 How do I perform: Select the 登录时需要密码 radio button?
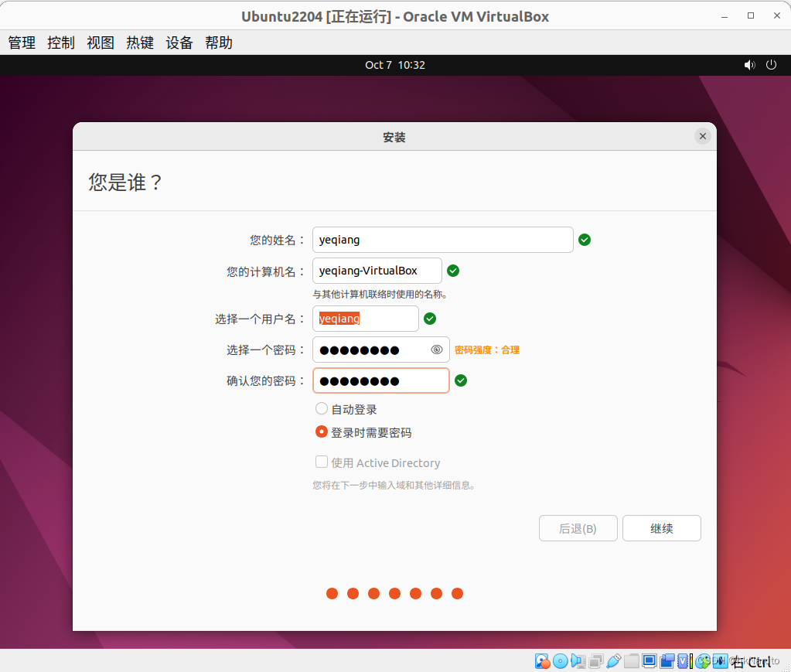pyautogui.click(x=322, y=432)
